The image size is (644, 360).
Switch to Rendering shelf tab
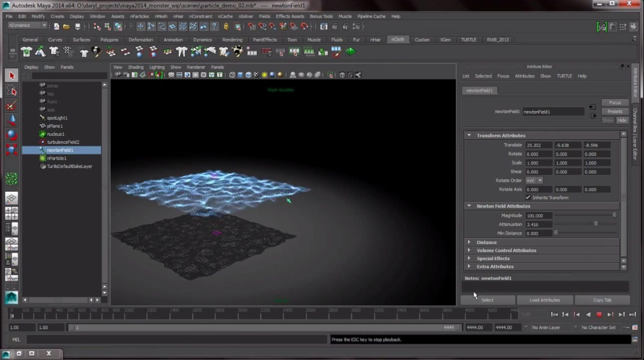point(232,39)
